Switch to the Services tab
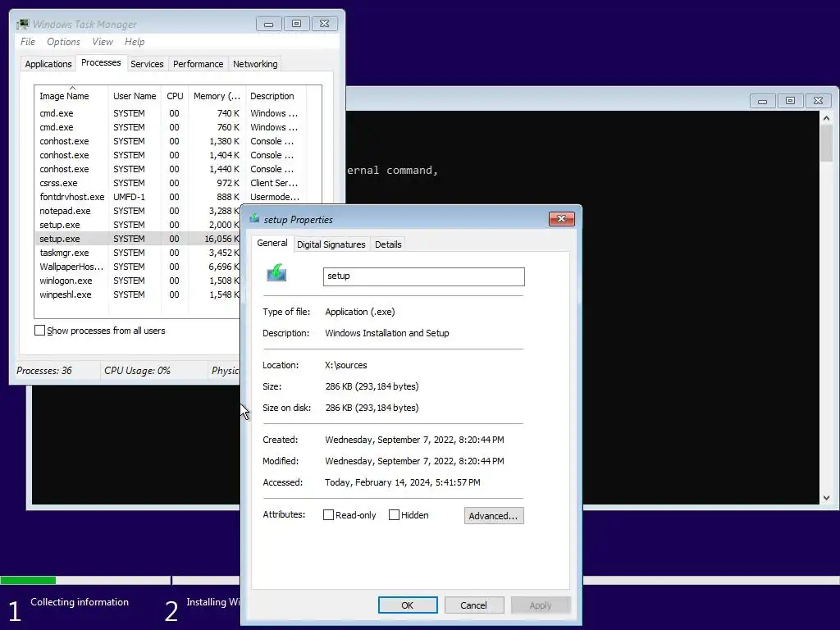The height and width of the screenshot is (630, 840). (x=147, y=64)
